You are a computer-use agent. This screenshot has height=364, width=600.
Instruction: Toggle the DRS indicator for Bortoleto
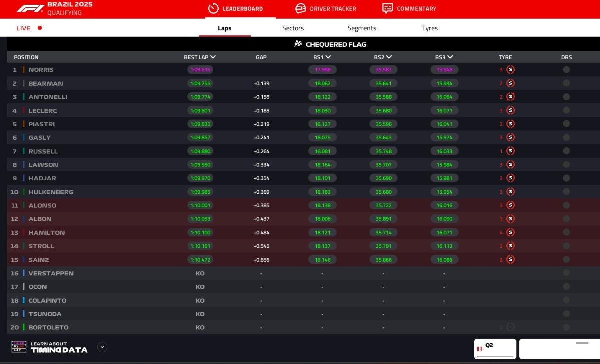(x=567, y=327)
